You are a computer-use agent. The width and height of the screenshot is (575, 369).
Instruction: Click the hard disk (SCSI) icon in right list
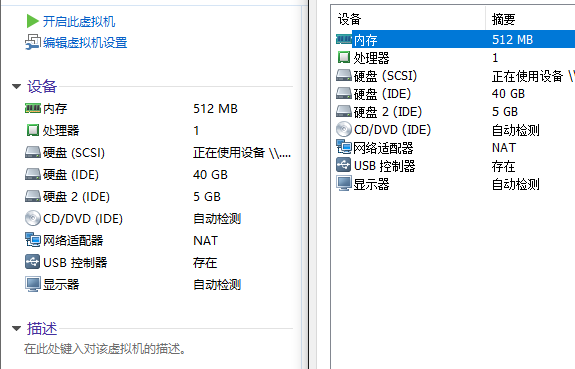click(344, 75)
